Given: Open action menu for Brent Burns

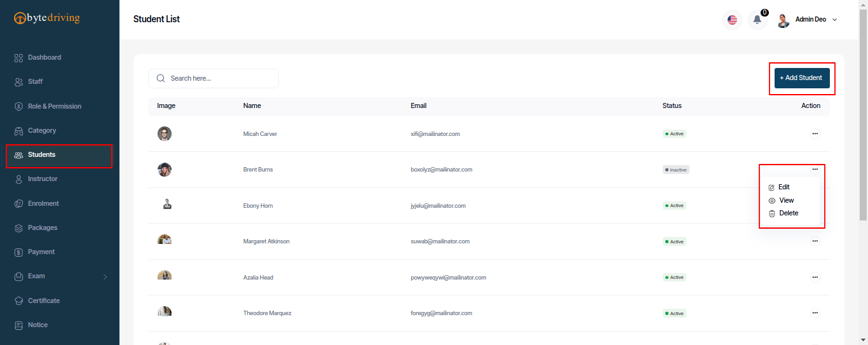Looking at the screenshot, I should pyautogui.click(x=815, y=169).
